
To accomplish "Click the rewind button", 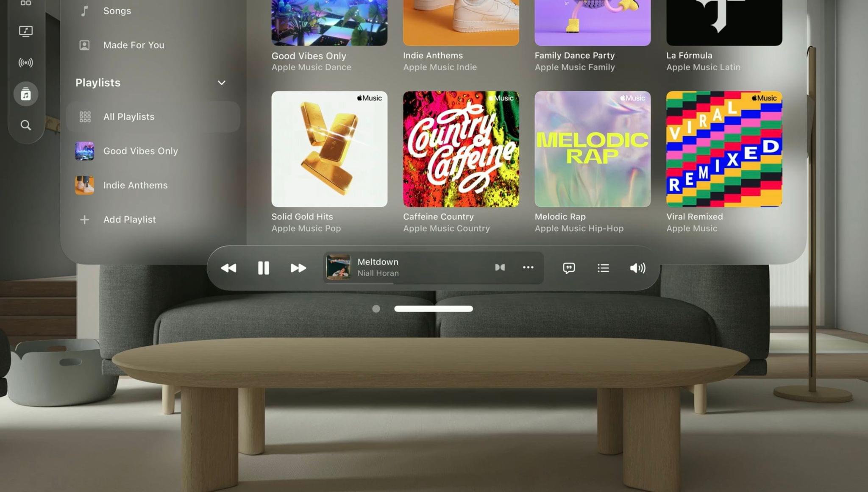I will (x=229, y=268).
